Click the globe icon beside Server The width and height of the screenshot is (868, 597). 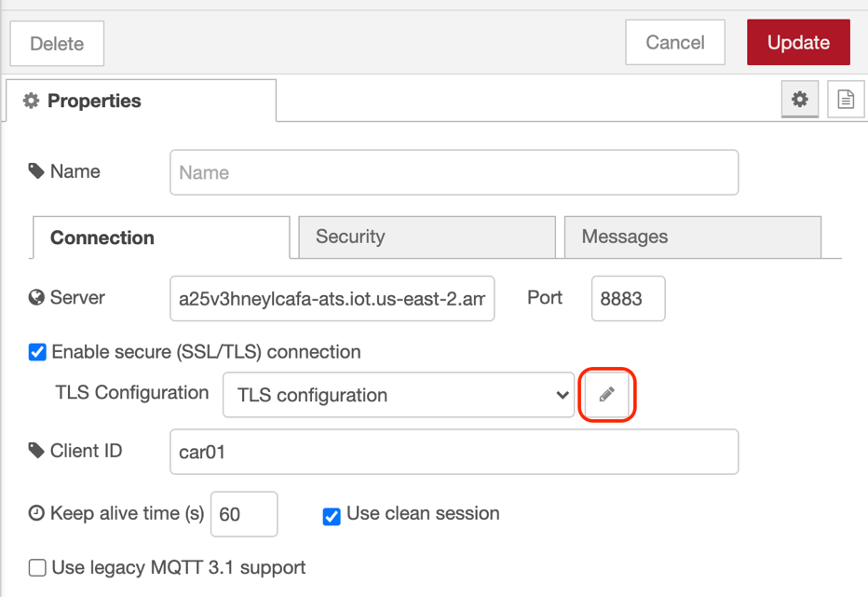coord(36,297)
